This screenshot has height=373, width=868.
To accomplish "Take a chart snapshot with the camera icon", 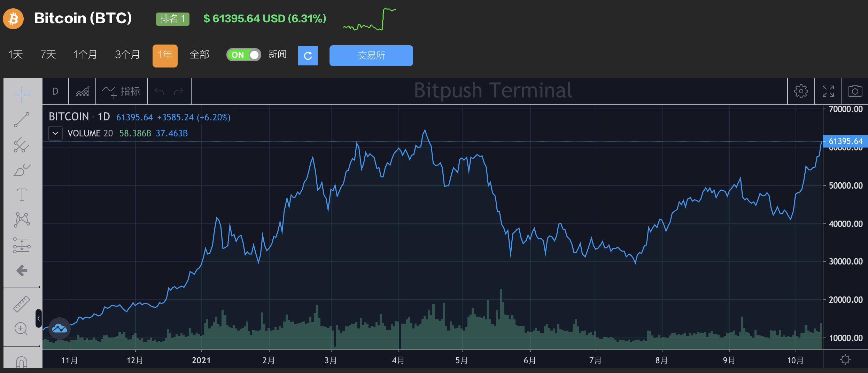I will (855, 91).
